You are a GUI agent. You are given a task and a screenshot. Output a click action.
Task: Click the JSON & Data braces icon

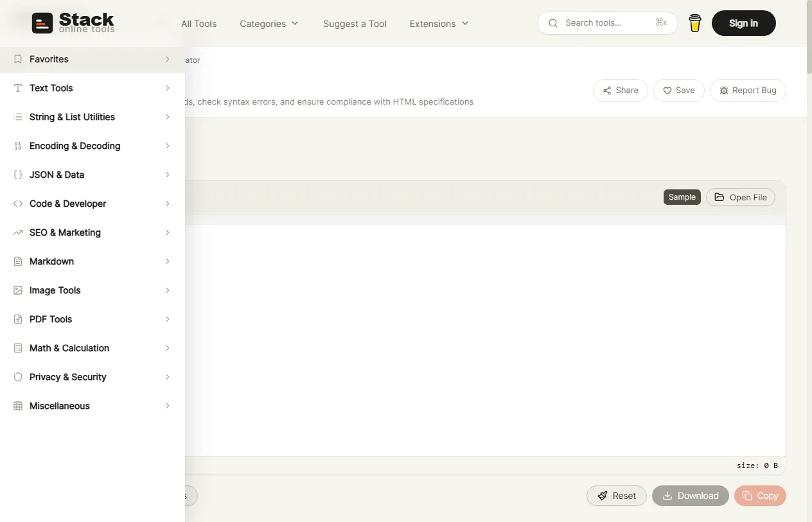coord(18,175)
